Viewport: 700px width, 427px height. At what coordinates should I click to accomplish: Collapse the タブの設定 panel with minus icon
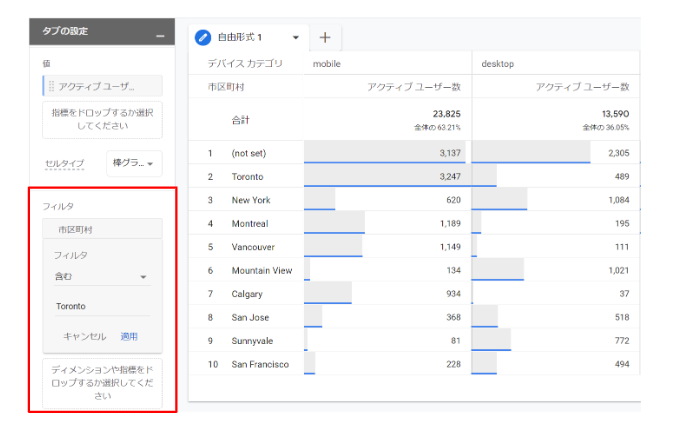point(160,36)
